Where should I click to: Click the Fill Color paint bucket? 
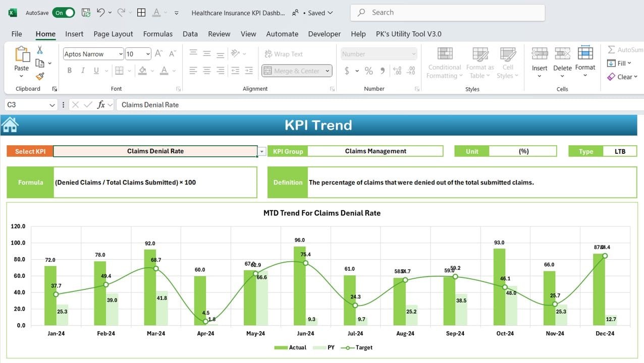point(142,71)
